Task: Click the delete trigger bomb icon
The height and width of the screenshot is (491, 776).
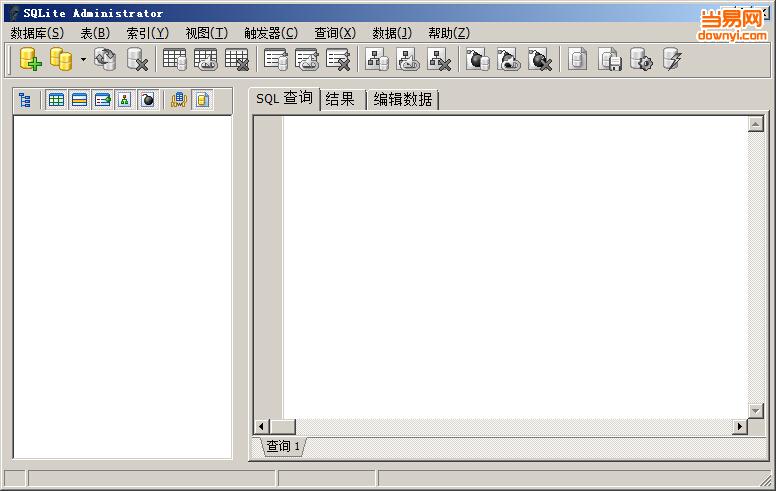Action: 540,60
